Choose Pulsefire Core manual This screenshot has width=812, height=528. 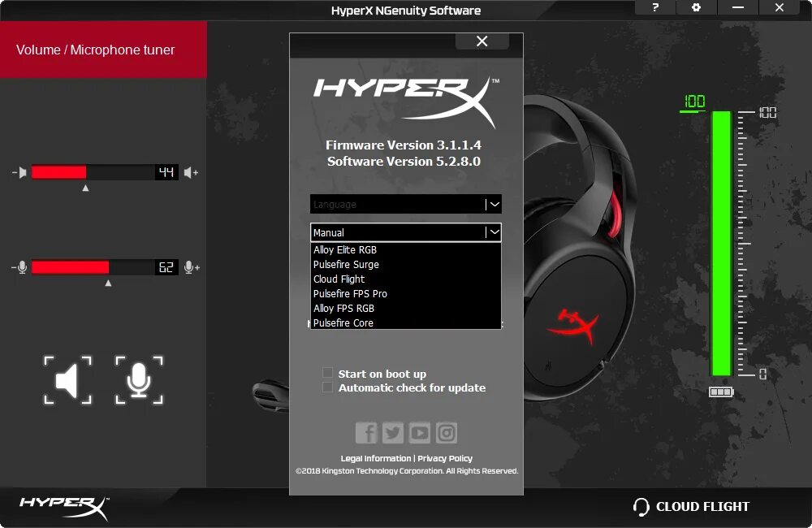pyautogui.click(x=405, y=322)
